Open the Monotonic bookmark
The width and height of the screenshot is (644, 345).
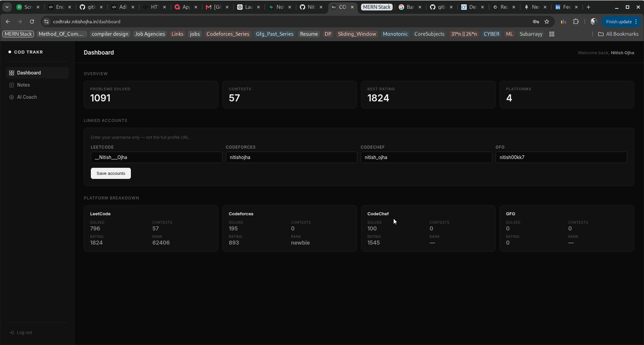tap(395, 34)
